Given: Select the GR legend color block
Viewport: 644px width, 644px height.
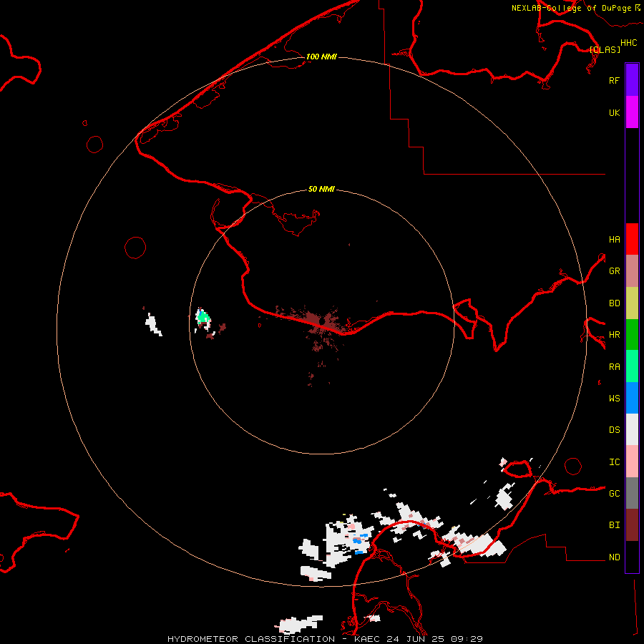Looking at the screenshot, I should point(632,271).
